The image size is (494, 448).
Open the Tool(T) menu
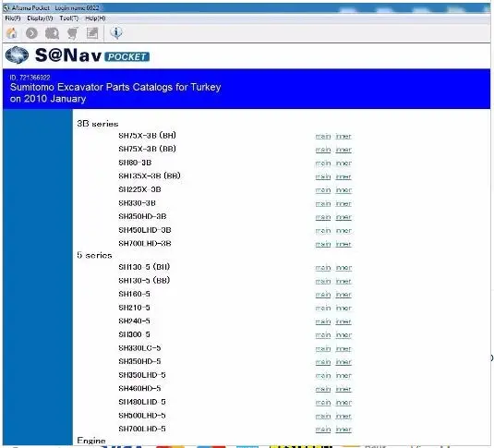click(68, 18)
